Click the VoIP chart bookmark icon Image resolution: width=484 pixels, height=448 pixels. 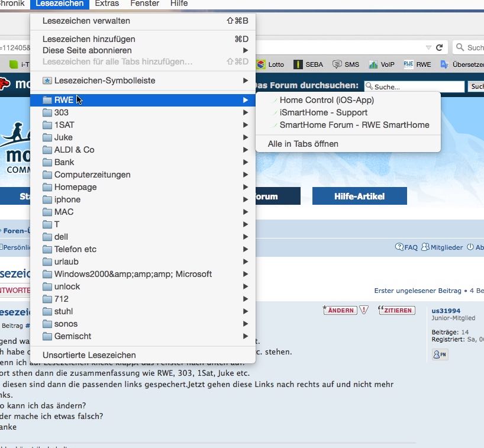click(373, 65)
